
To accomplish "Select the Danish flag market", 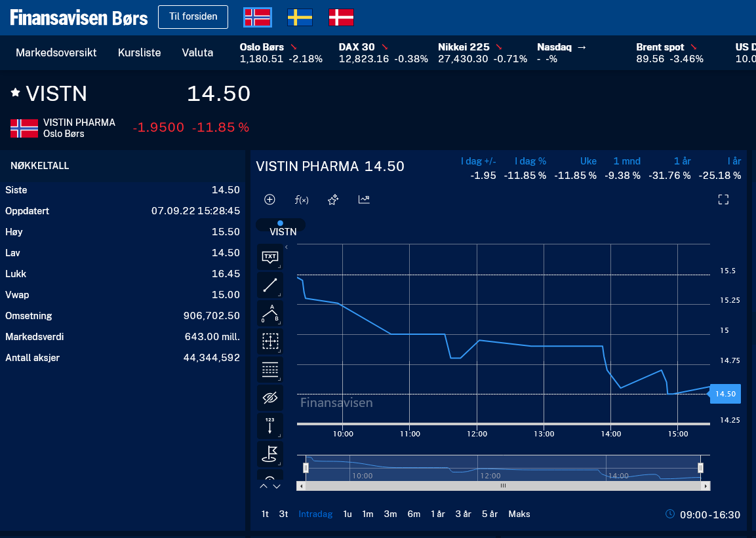I will point(342,17).
